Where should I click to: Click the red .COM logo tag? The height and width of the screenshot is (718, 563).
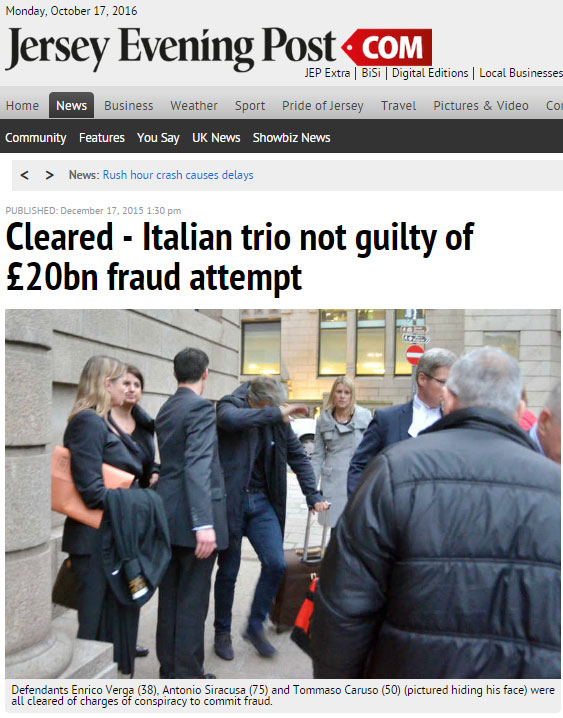(387, 47)
